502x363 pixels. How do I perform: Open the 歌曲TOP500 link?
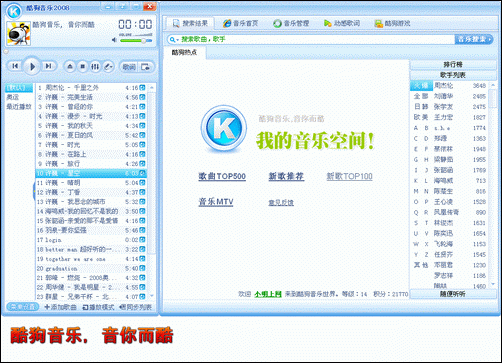tap(222, 176)
